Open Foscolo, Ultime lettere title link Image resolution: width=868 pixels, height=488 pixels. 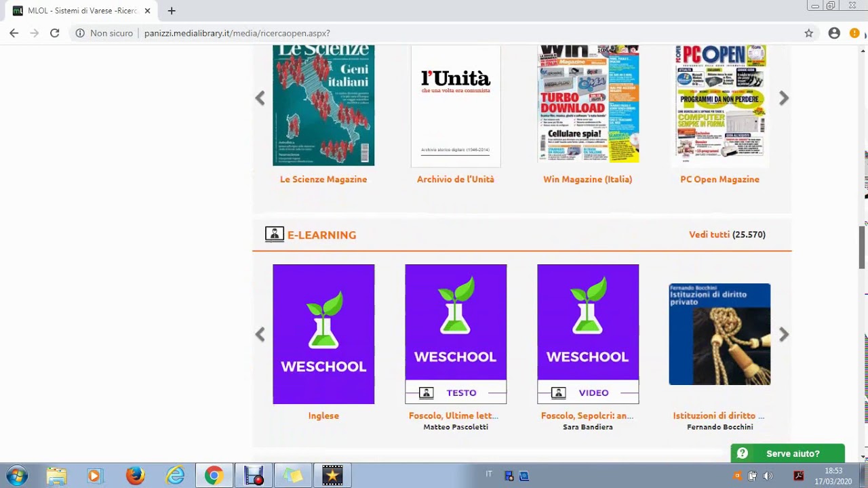click(454, 415)
